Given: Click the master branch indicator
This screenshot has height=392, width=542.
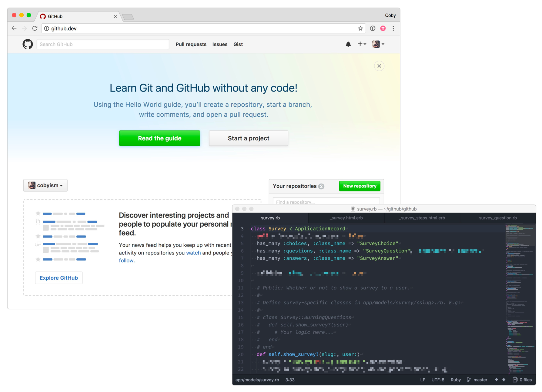Looking at the screenshot, I should [x=477, y=380].
